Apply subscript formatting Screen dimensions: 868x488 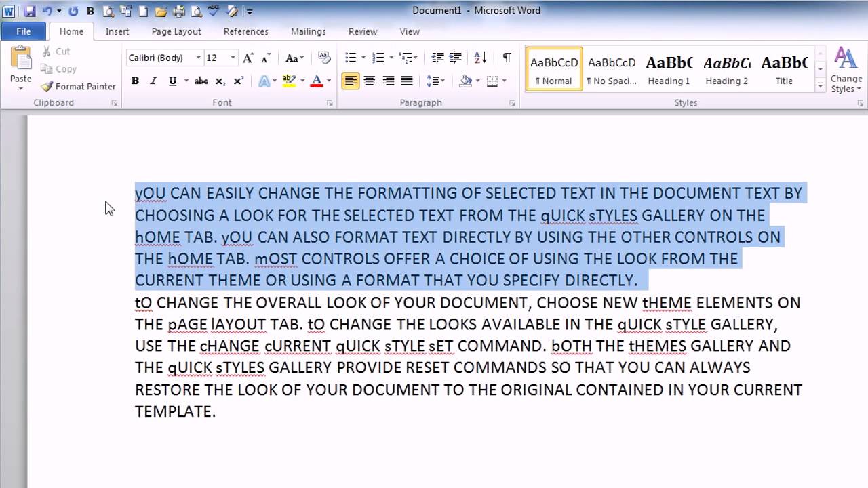[x=220, y=81]
